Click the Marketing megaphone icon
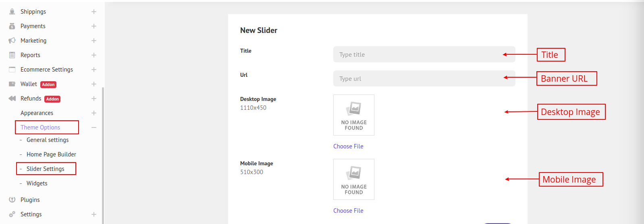 [12, 41]
